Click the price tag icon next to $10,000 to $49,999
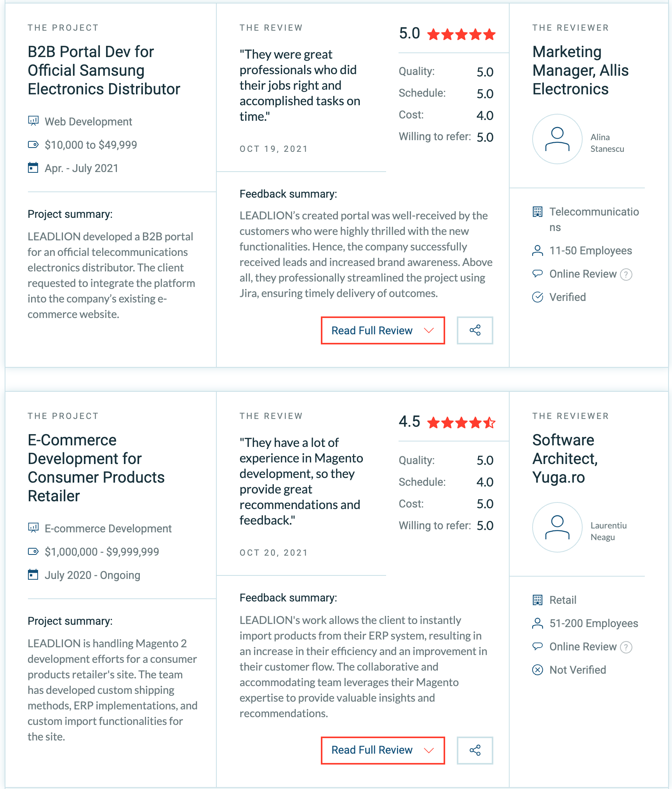The width and height of the screenshot is (672, 789). [x=33, y=144]
